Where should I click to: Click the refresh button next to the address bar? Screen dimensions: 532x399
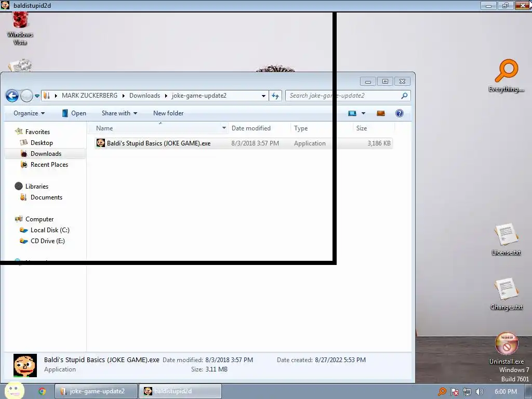[x=275, y=96]
